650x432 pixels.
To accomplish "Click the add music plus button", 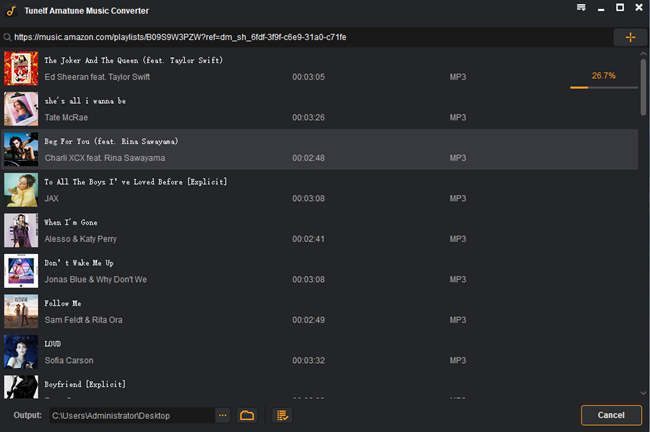I will (x=629, y=37).
